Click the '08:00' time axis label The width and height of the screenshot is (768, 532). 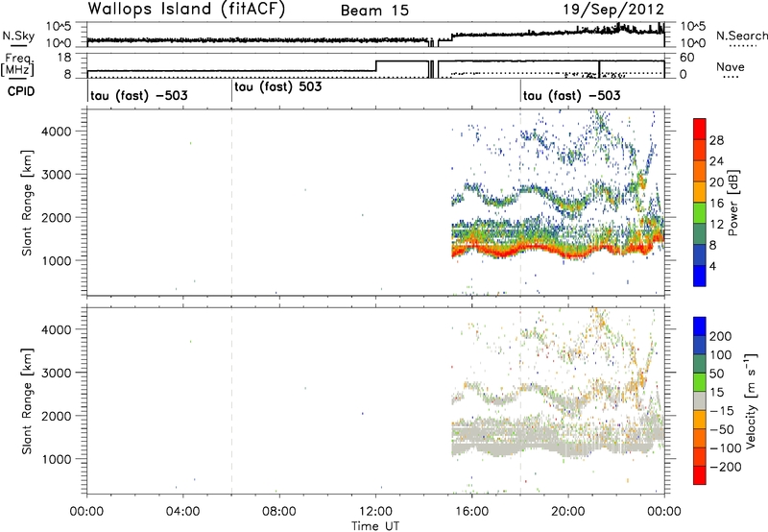coord(279,512)
